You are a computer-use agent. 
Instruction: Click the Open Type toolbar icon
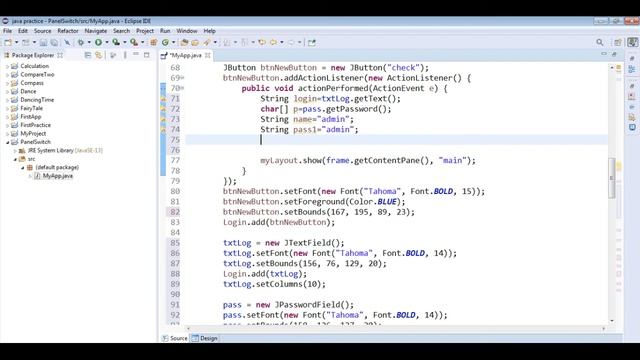point(184,42)
